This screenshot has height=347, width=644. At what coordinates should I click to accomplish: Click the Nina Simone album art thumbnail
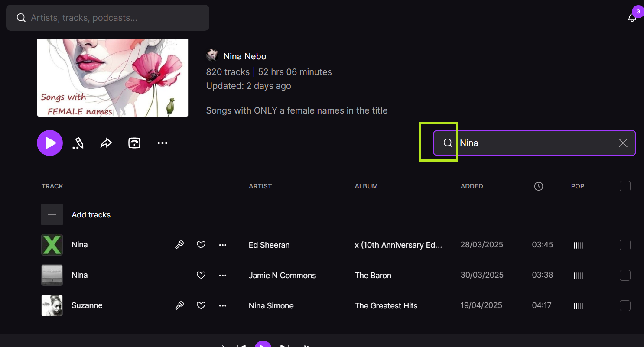[x=52, y=305]
